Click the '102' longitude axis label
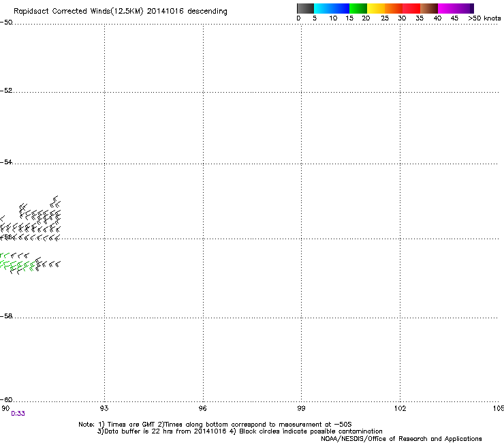504x443 pixels. coord(400,408)
